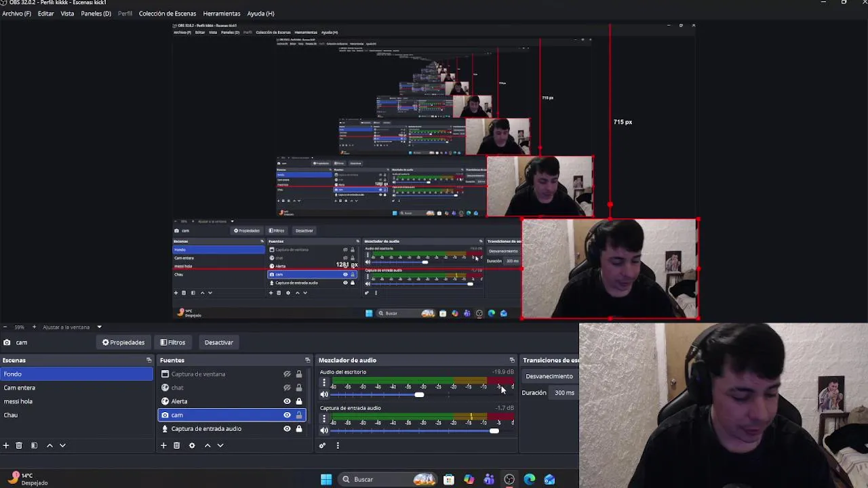This screenshot has width=868, height=488.
Task: Open the Desvanecimiento transition dropdown
Action: coord(549,376)
